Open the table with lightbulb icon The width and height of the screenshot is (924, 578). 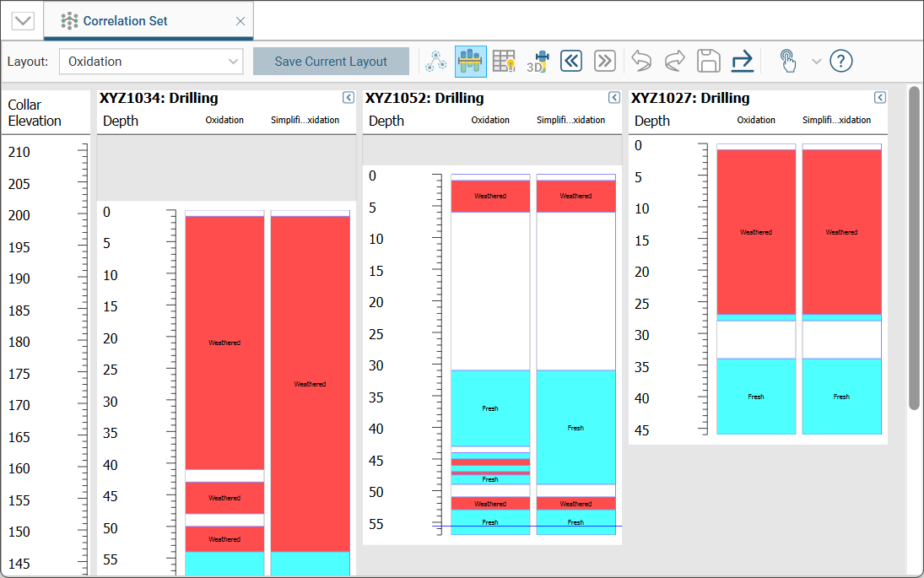tap(504, 61)
